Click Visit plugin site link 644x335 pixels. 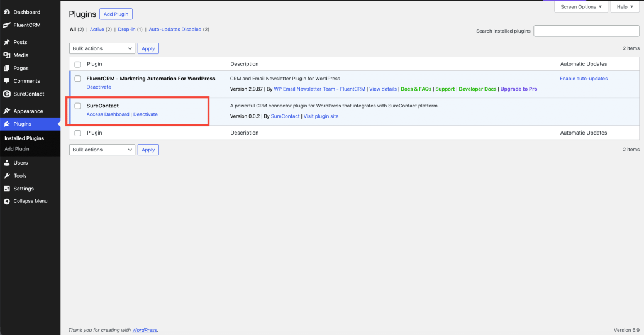[x=321, y=116]
